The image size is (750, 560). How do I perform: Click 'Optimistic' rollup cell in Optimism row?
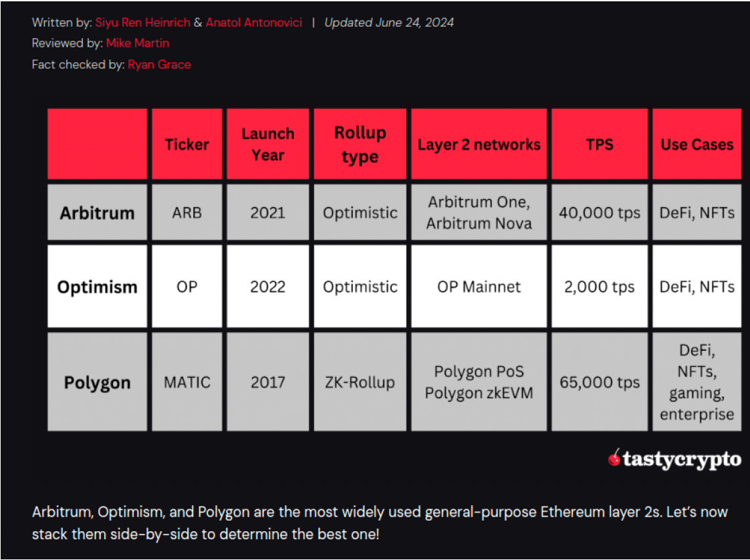(x=360, y=287)
